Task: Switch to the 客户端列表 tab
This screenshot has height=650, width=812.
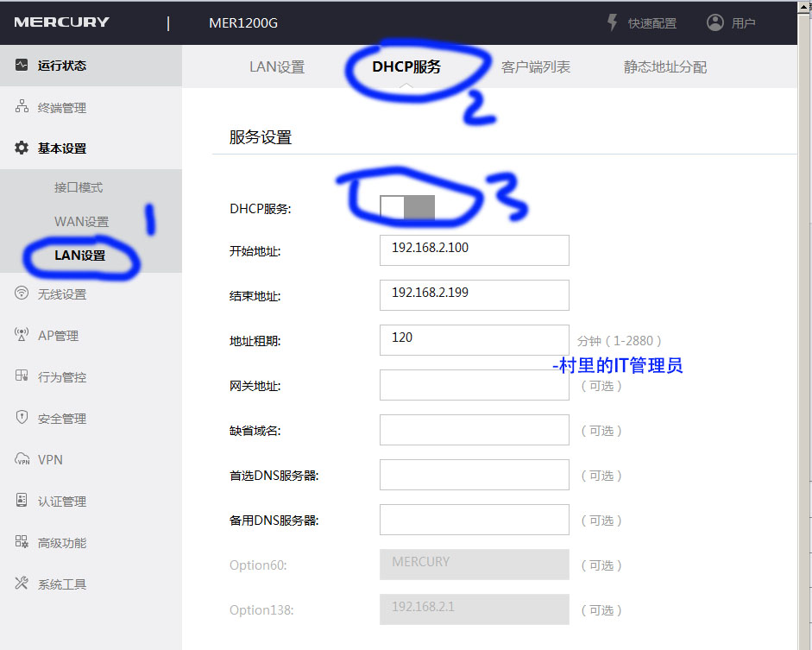Action: click(536, 65)
